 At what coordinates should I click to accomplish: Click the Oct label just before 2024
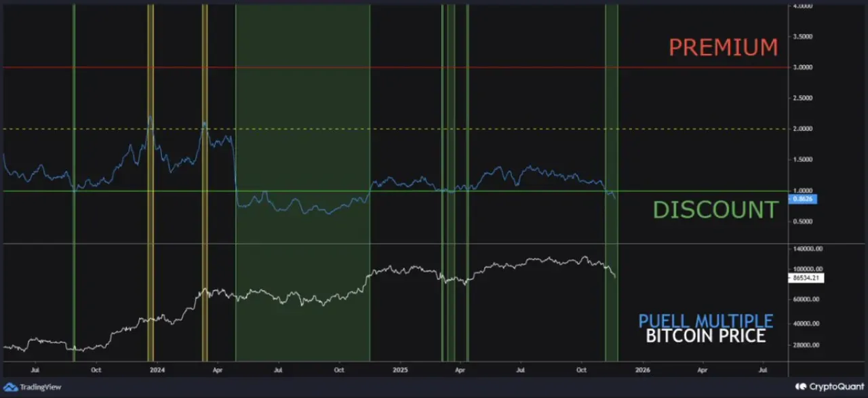click(x=96, y=370)
